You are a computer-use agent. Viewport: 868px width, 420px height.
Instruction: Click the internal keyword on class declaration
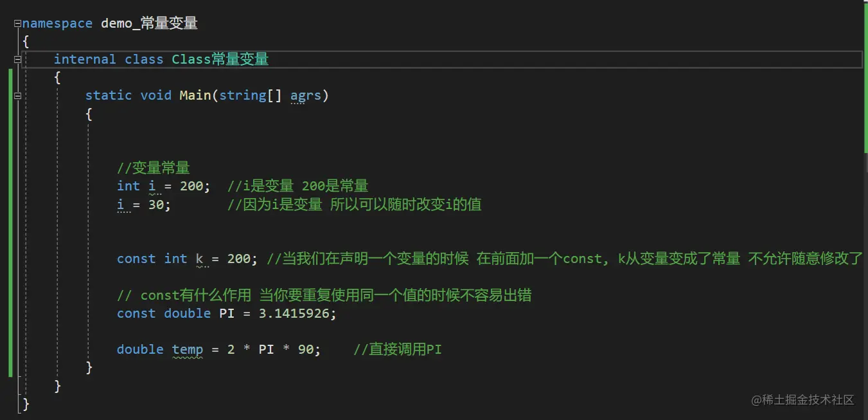pos(85,59)
